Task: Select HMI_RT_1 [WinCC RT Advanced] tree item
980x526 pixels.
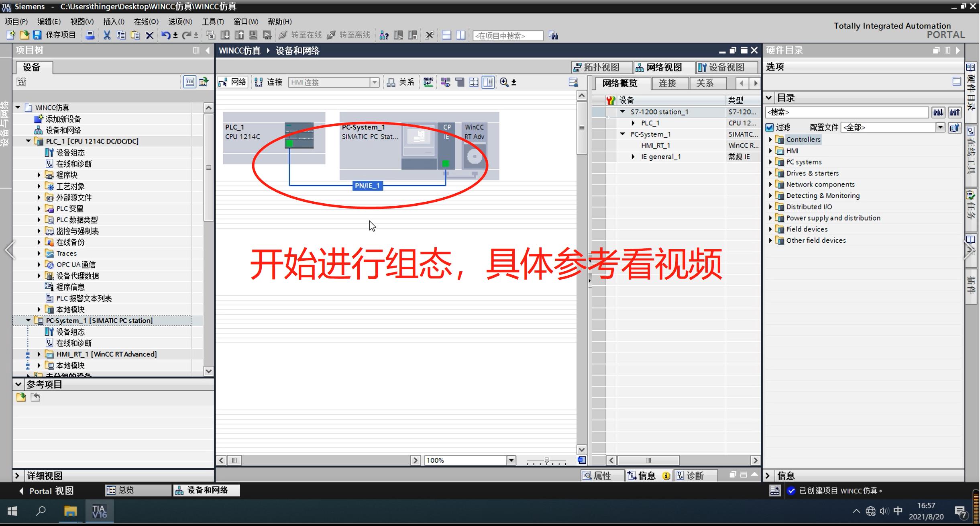Action: pos(106,354)
